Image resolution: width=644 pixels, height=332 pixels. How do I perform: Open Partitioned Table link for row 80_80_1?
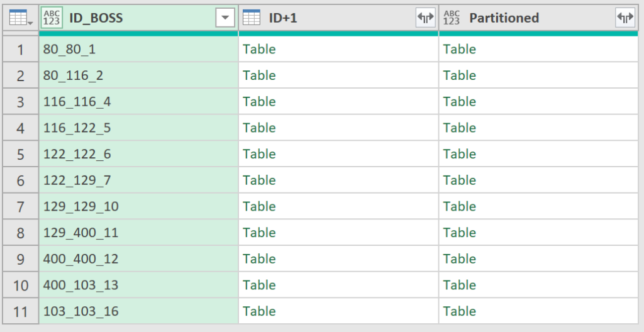tap(460, 49)
